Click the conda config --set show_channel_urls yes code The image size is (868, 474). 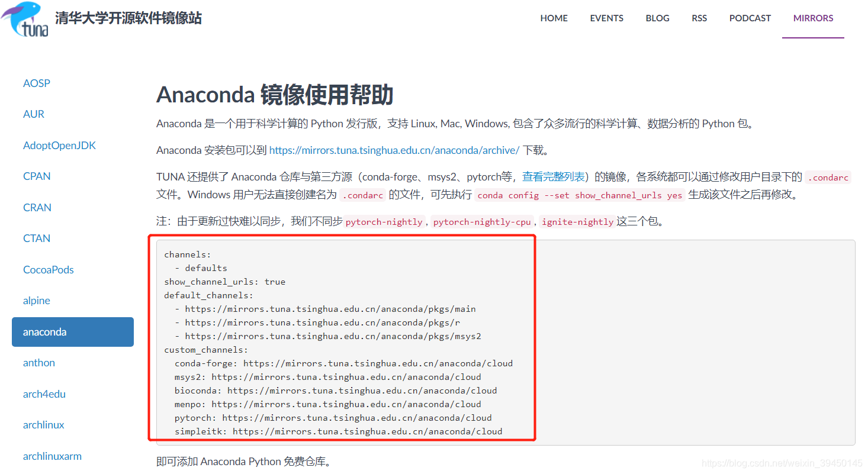pos(580,195)
